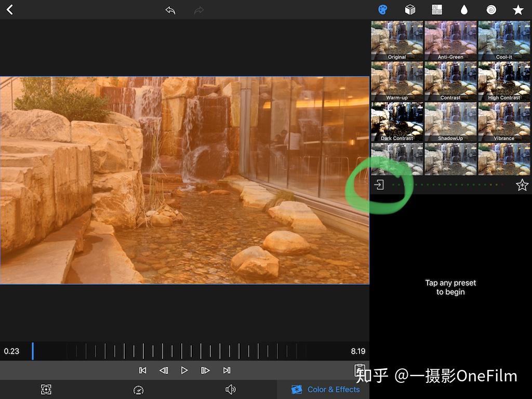Undo the last edit
The height and width of the screenshot is (399, 532).
click(x=170, y=10)
